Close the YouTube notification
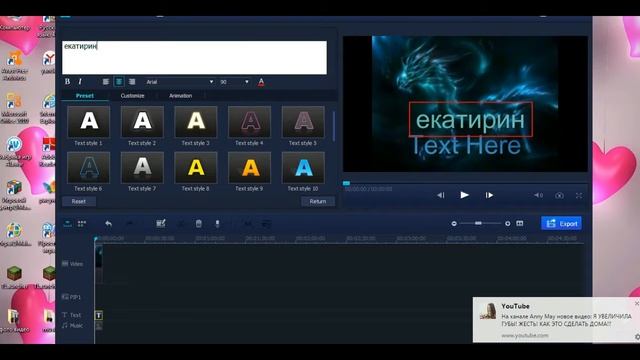Viewport: 640px width, 360px height. tap(637, 304)
